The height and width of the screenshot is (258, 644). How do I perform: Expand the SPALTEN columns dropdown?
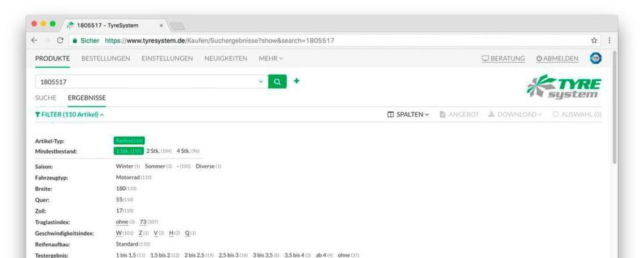(409, 114)
